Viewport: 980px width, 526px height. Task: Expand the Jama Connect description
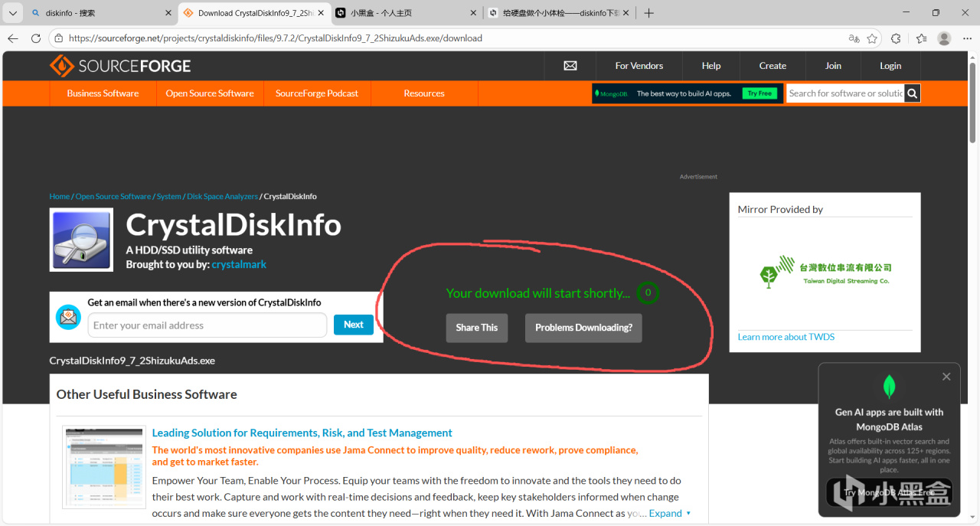coord(670,513)
